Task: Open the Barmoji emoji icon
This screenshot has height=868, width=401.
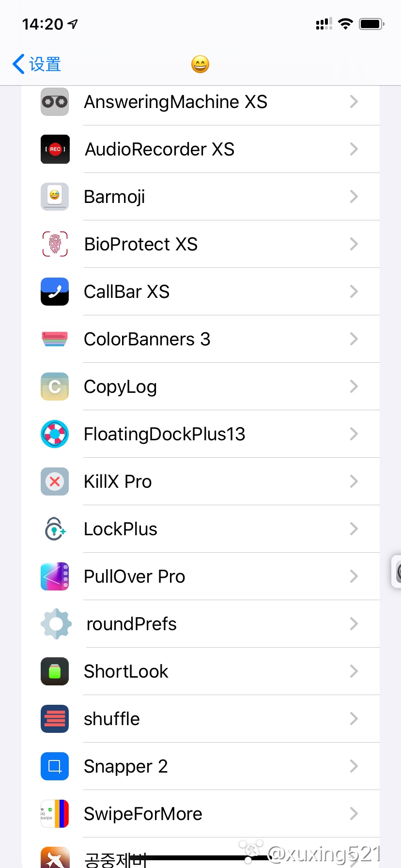Action: (x=55, y=197)
